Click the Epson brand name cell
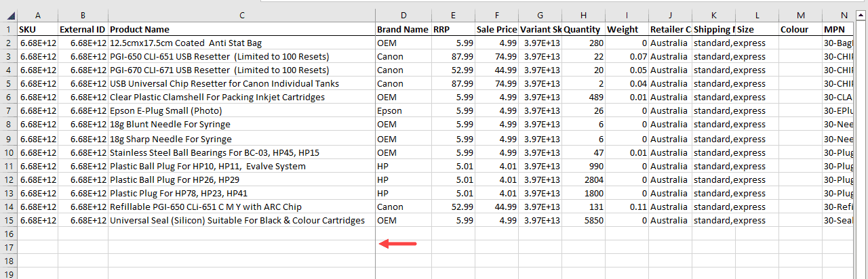Screen dimensions: 868x279 pyautogui.click(x=403, y=111)
